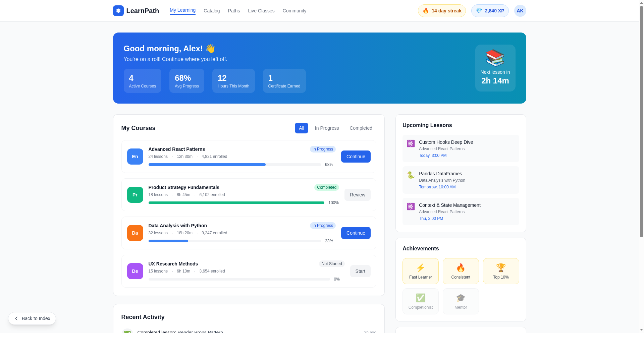Click the LearnPath logo icon
Image resolution: width=644 pixels, height=362 pixels.
pyautogui.click(x=118, y=10)
